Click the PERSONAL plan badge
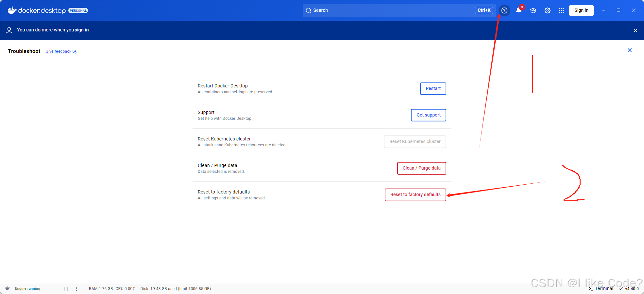 pyautogui.click(x=78, y=10)
